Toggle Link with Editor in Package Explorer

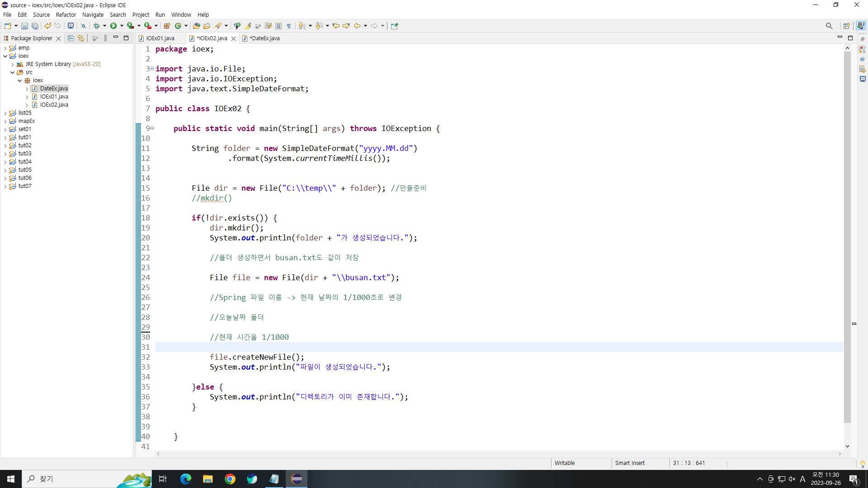(81, 38)
